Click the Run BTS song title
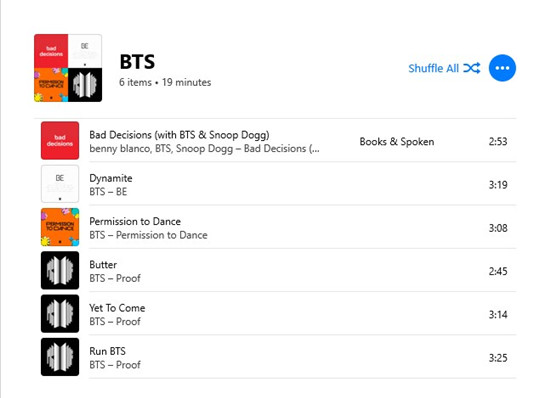The height and width of the screenshot is (398, 550). coord(107,351)
